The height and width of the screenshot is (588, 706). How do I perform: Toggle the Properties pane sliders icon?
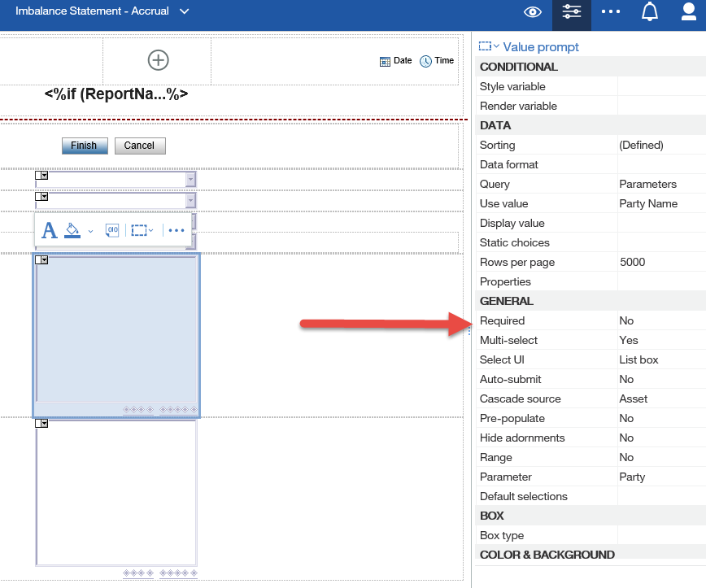pos(572,11)
